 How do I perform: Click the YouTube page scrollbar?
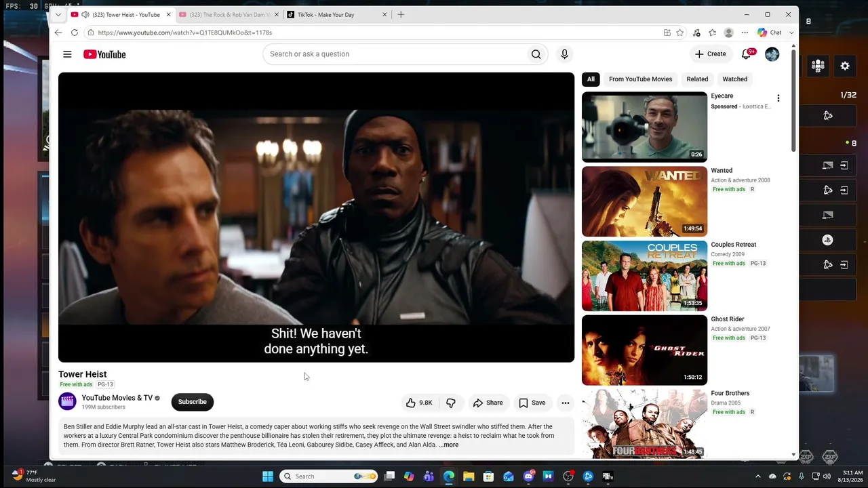(x=793, y=100)
